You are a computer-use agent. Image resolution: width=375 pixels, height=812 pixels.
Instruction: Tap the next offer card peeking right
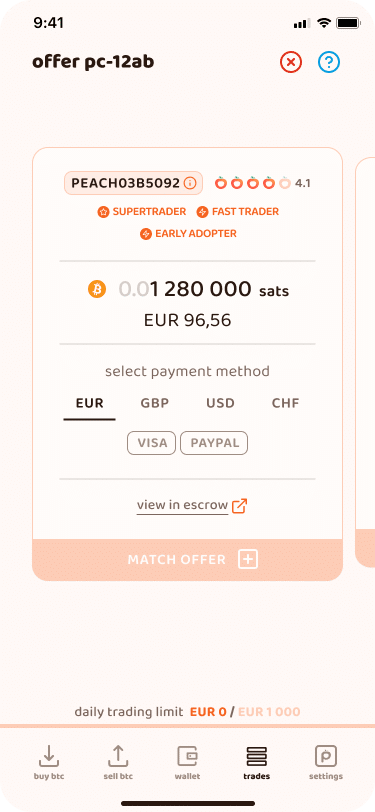tap(365, 362)
